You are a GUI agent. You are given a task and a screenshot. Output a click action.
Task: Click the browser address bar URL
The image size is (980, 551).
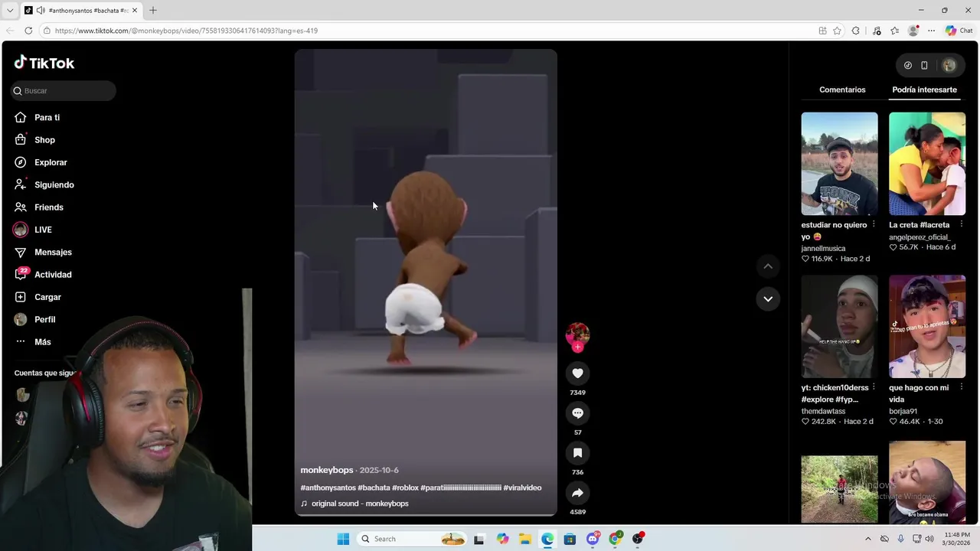(186, 31)
